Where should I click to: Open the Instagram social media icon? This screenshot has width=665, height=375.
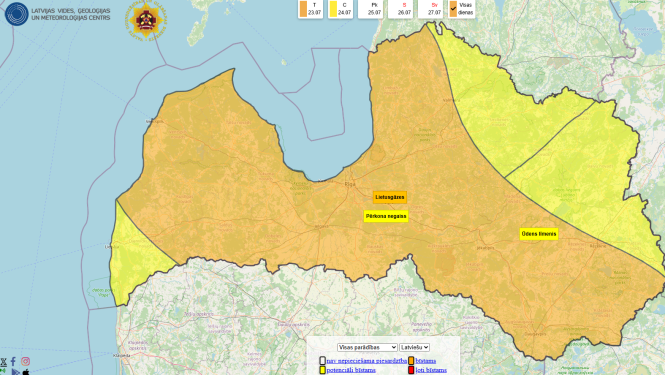25,361
